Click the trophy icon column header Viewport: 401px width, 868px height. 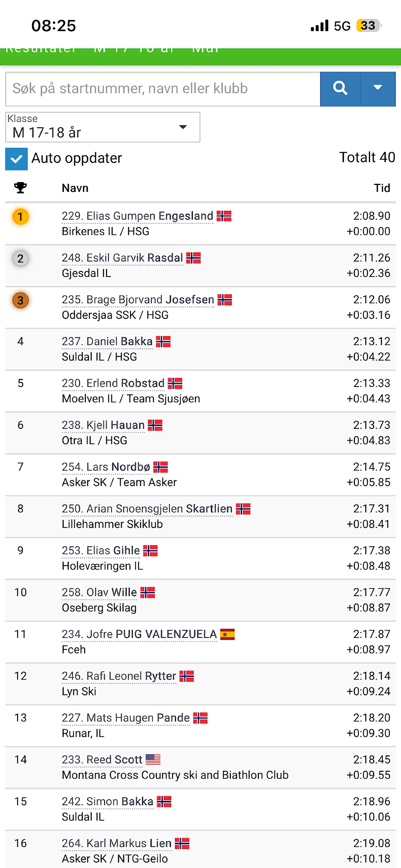tap(20, 188)
